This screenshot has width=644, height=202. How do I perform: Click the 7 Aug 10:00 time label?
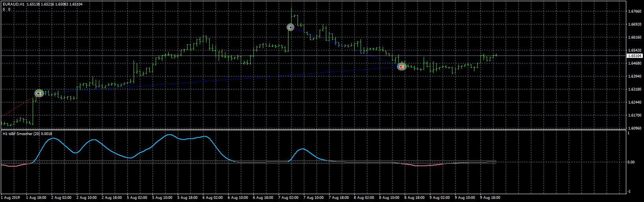314,198
